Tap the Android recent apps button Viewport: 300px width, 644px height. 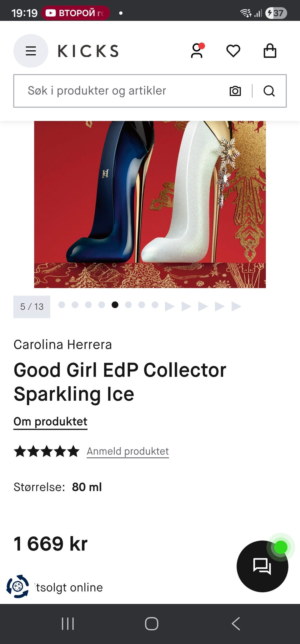point(68,624)
